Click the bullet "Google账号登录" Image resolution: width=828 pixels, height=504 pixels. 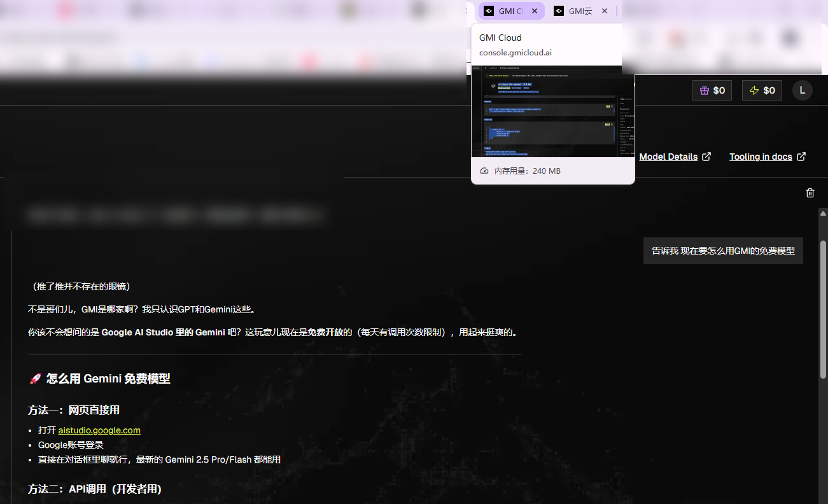point(71,445)
